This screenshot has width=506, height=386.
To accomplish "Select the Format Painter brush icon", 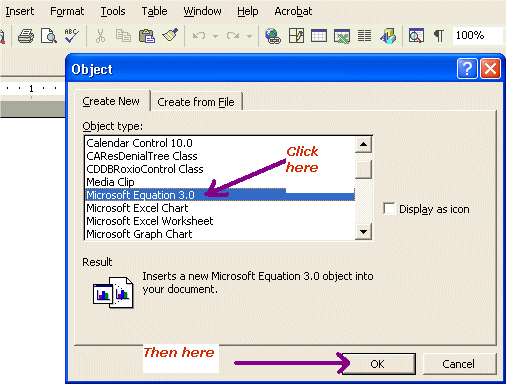I will (x=170, y=35).
